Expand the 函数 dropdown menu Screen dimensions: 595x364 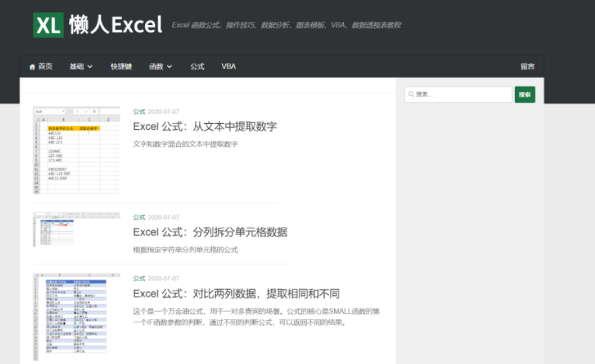(160, 66)
